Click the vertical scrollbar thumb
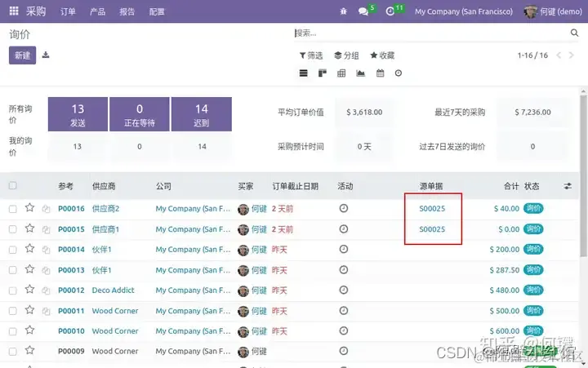The image size is (588, 368). pyautogui.click(x=583, y=176)
